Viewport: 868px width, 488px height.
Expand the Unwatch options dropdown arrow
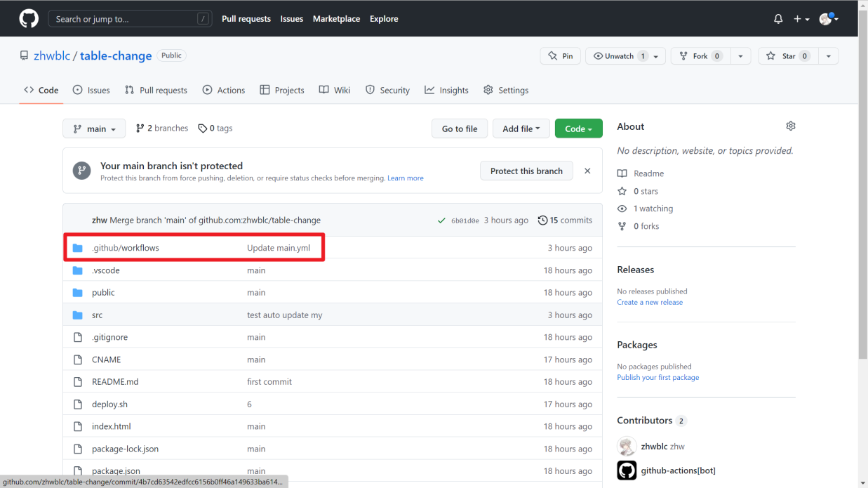(656, 56)
